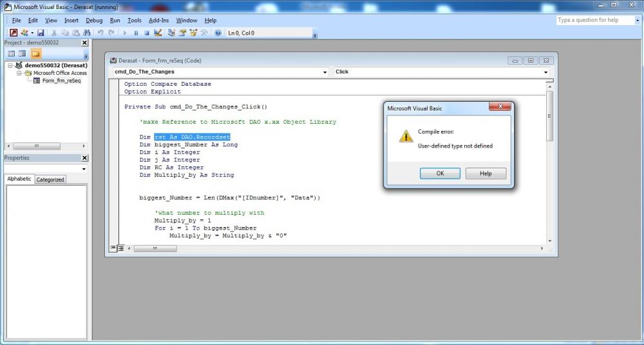The width and height of the screenshot is (644, 345).
Task: Click the Insert Module toolbar icon
Action: click(24, 33)
